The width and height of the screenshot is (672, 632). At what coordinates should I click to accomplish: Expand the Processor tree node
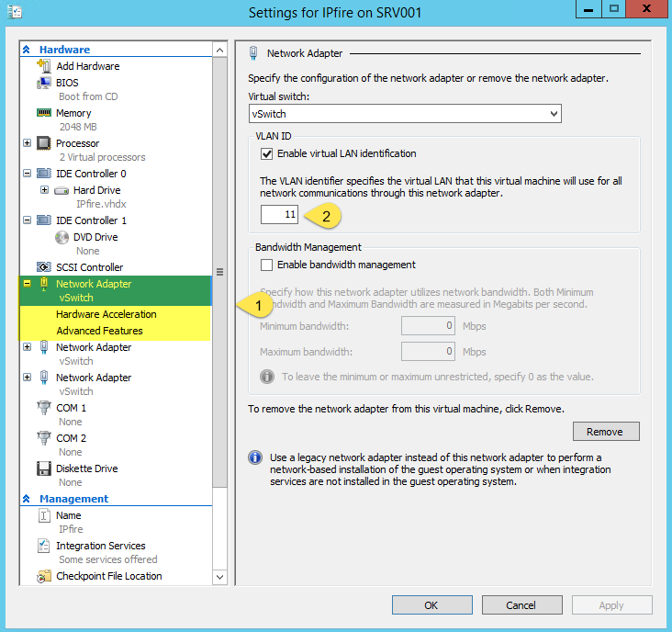pos(27,143)
